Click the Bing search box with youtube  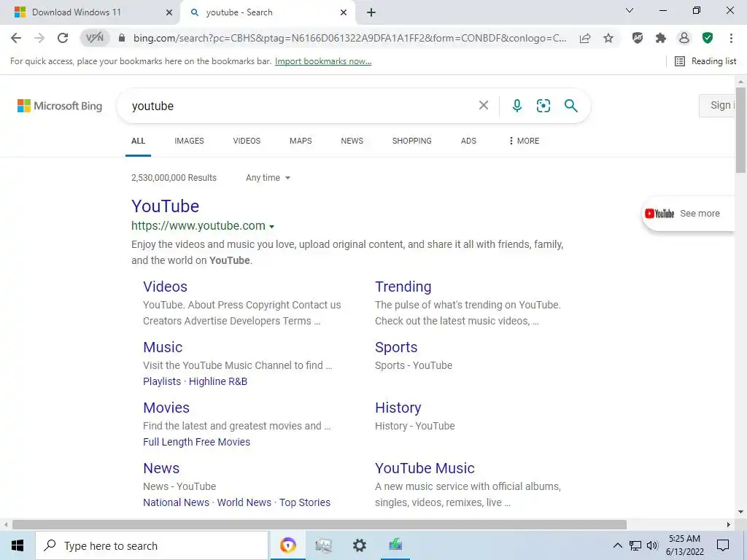pyautogui.click(x=300, y=106)
